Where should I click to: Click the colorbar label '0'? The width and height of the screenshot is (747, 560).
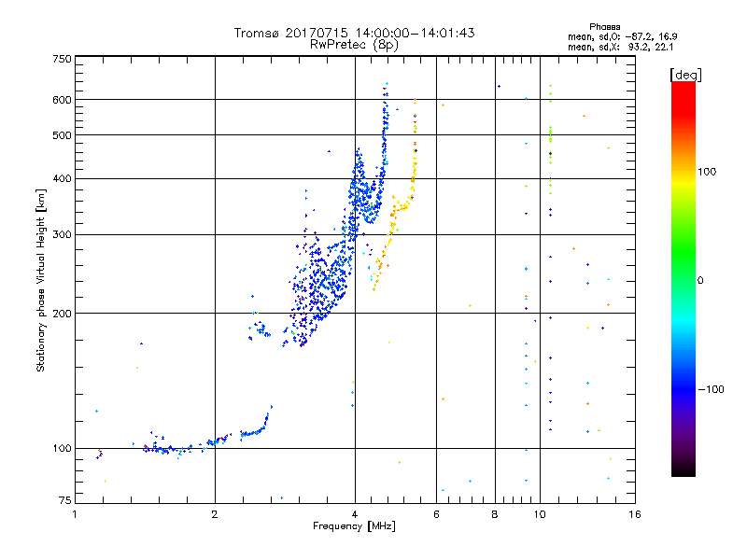pos(699,281)
